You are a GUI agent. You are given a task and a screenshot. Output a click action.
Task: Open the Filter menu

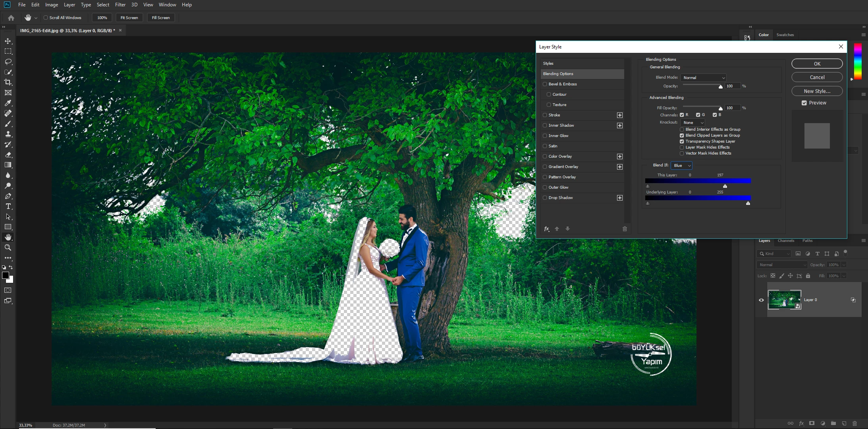click(120, 5)
